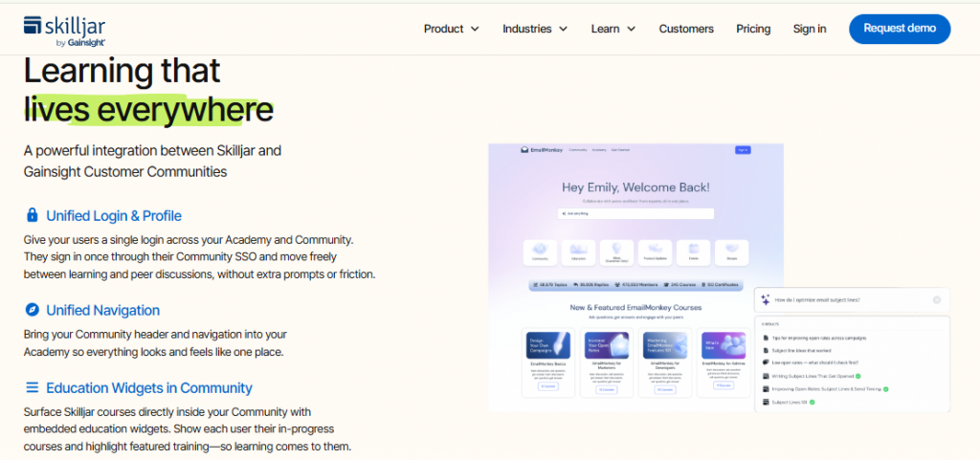The height and width of the screenshot is (460, 980).
Task: Click the Unified Navigation heading
Action: click(x=103, y=310)
